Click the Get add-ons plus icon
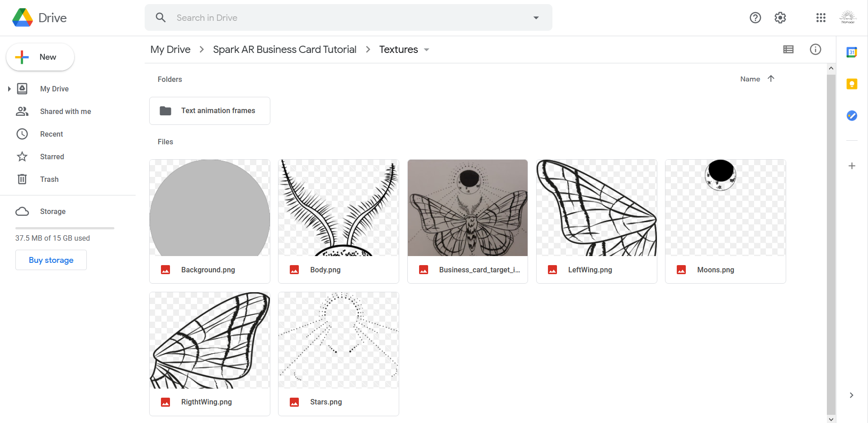The width and height of the screenshot is (868, 423). pos(852,166)
